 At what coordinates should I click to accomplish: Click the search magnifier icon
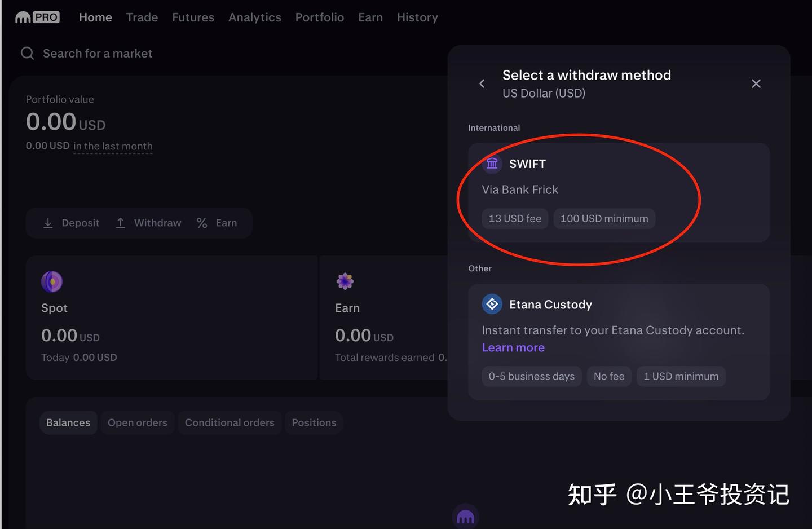27,54
